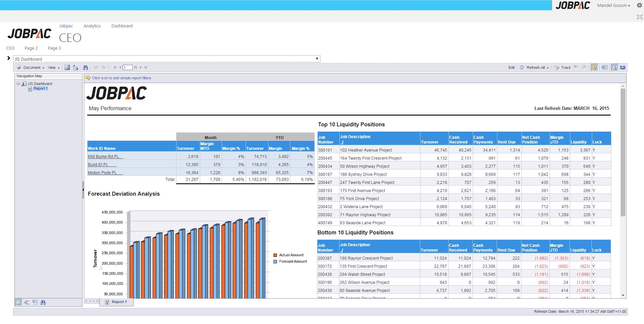Switch to the Page 2 tab
Viewport: 644px width, 324px height.
click(31, 48)
